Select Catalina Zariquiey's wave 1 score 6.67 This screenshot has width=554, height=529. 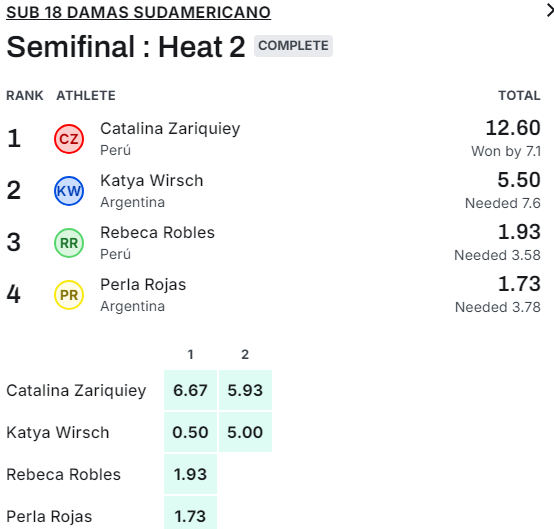tap(190, 390)
